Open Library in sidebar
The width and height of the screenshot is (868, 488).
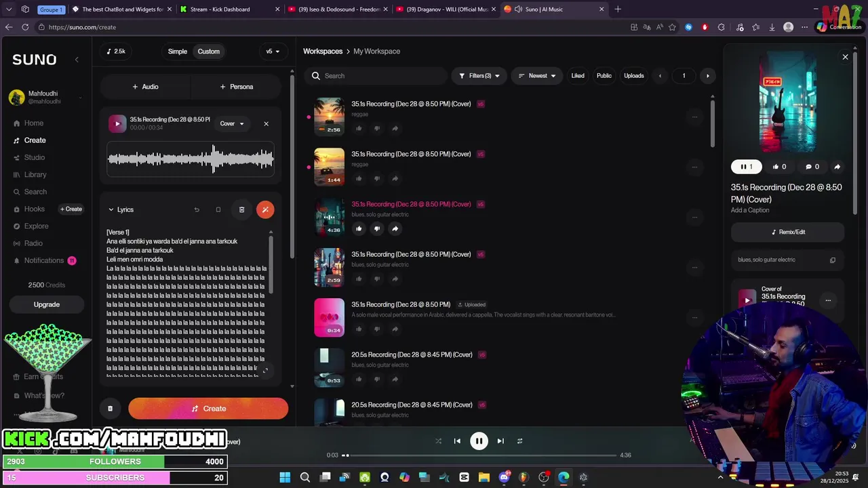[35, 175]
